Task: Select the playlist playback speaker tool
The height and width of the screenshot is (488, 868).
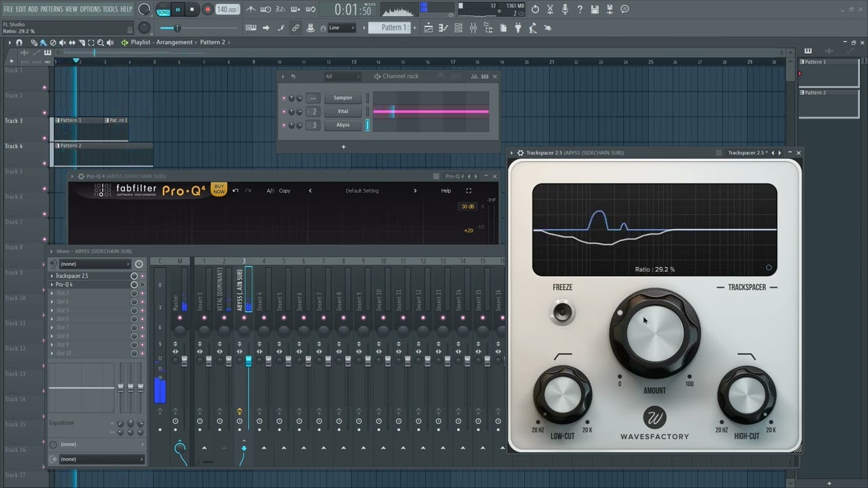Action: (x=110, y=42)
